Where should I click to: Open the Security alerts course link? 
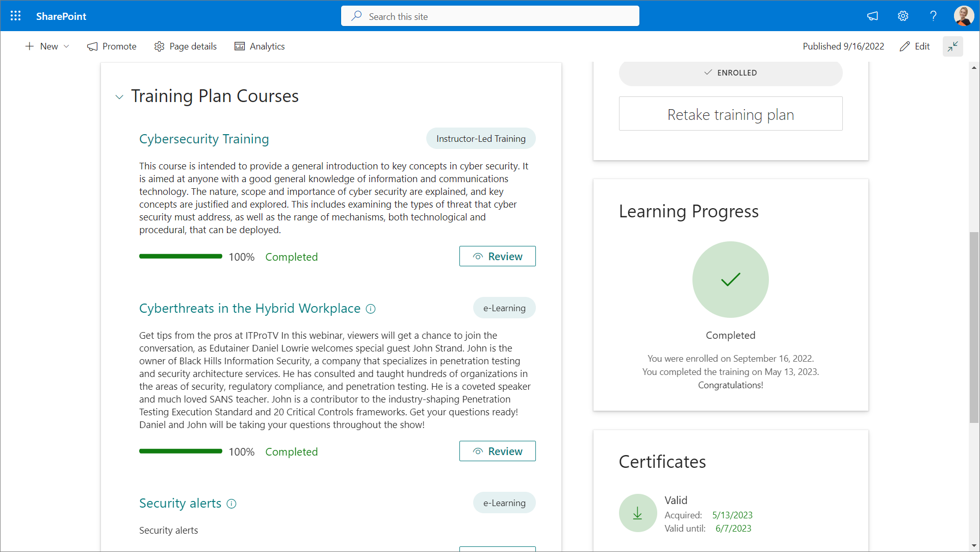[180, 504]
